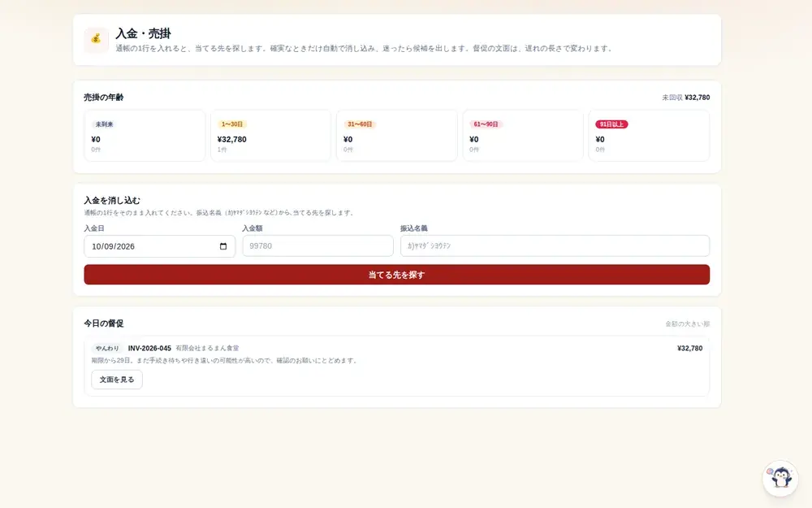Click the 今日の督促 section heading
This screenshot has height=508, width=812.
tap(104, 323)
